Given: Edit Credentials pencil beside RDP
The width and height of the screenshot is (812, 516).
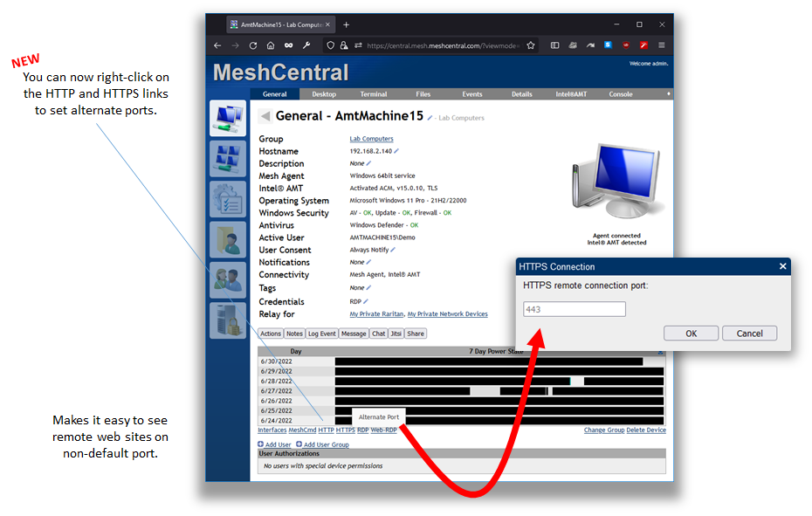Looking at the screenshot, I should (x=366, y=301).
